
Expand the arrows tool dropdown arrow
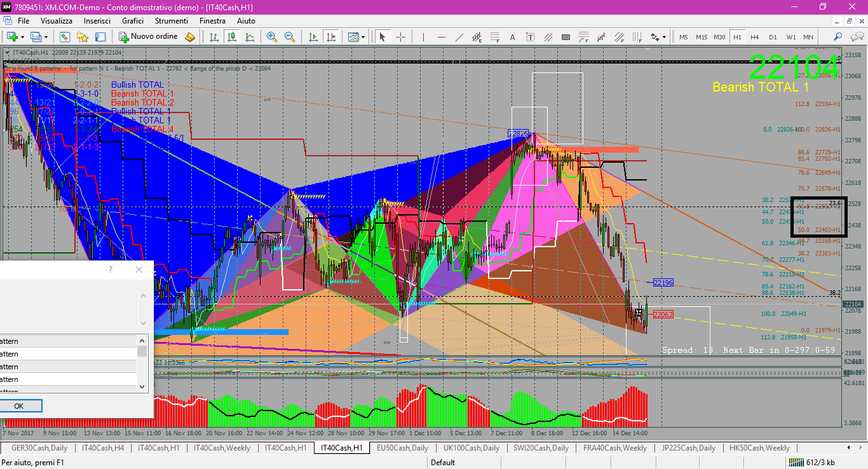pos(665,37)
